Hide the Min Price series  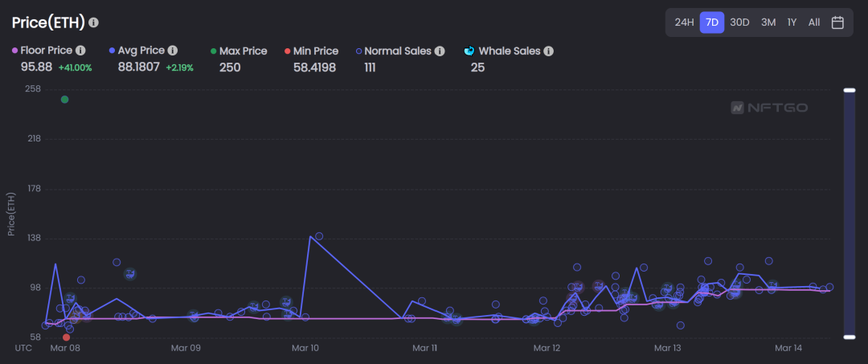[311, 51]
